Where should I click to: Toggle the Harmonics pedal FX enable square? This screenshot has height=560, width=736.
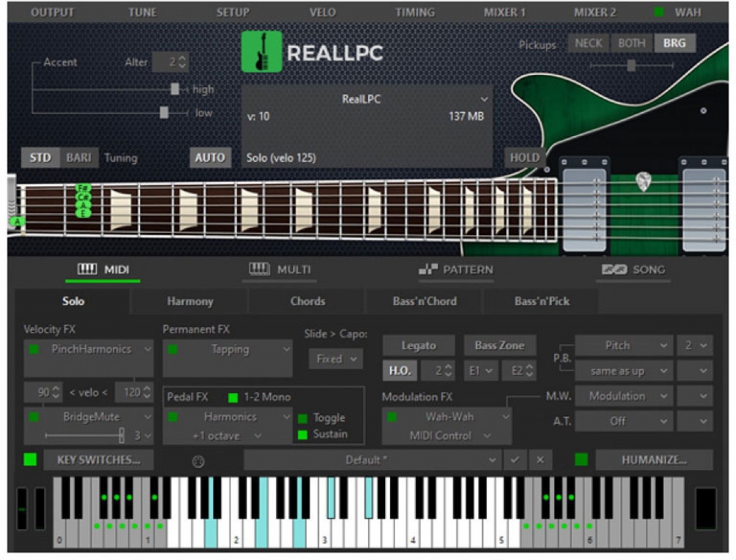tap(173, 417)
